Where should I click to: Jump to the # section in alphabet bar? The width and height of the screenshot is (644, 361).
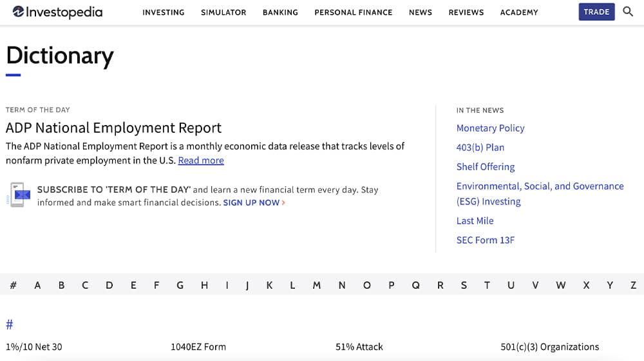(13, 285)
